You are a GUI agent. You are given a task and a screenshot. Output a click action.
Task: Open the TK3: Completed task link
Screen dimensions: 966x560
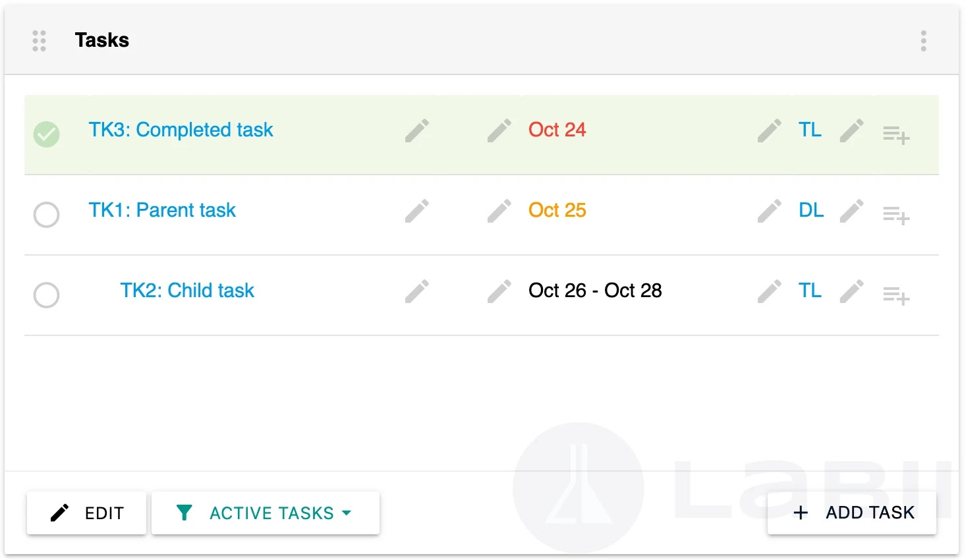click(x=181, y=130)
